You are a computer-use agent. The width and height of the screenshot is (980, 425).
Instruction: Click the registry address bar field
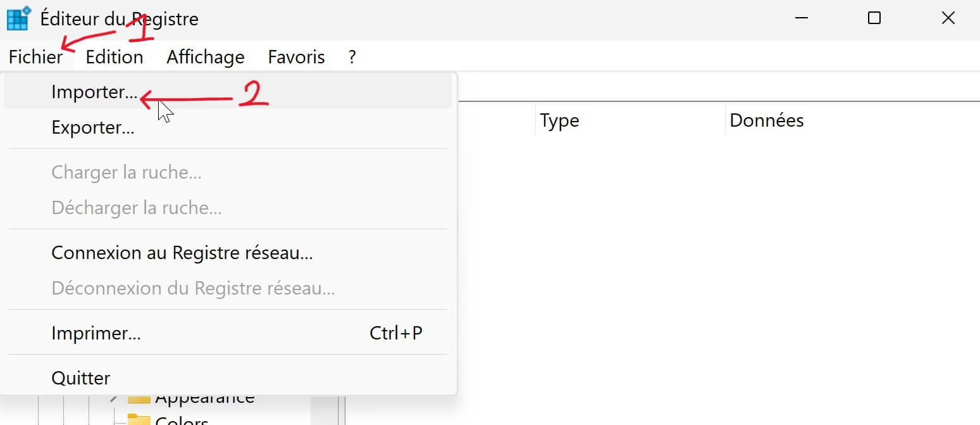point(718,87)
